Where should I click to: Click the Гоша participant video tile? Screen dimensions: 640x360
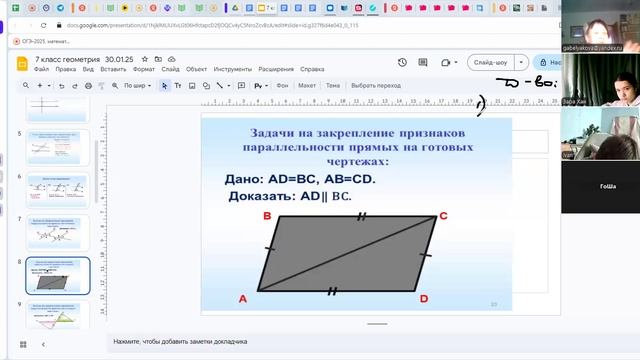(600, 187)
